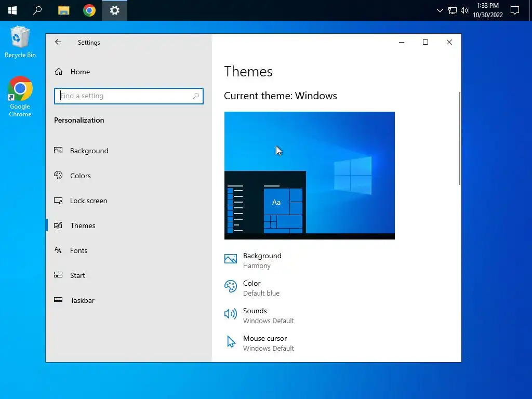Click the Lock screen icon in sidebar
532x399 pixels.
pyautogui.click(x=58, y=201)
